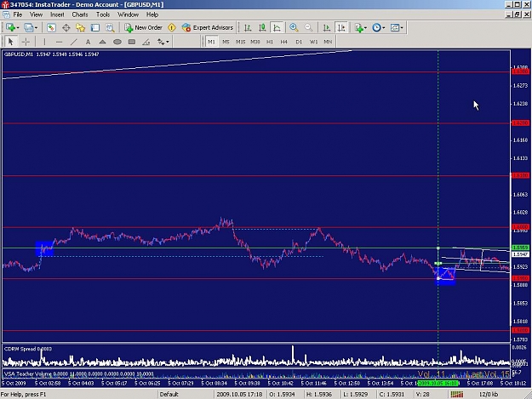Open the Window menu

pyautogui.click(x=129, y=14)
